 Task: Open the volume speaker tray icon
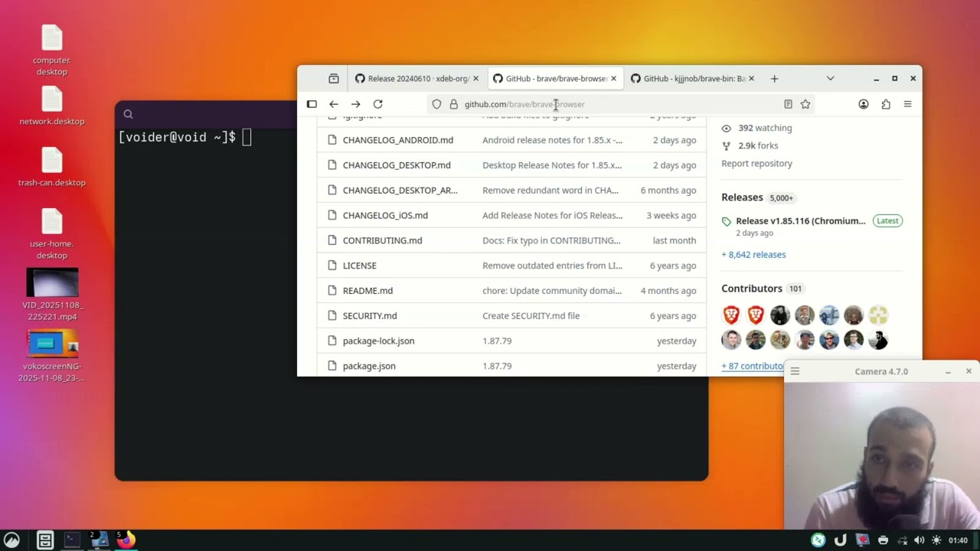[x=919, y=540]
